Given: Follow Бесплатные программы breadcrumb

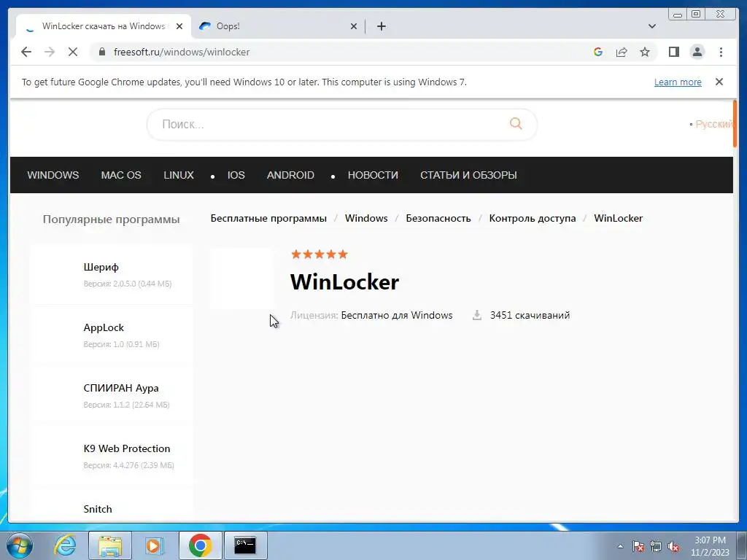Looking at the screenshot, I should click(x=268, y=218).
